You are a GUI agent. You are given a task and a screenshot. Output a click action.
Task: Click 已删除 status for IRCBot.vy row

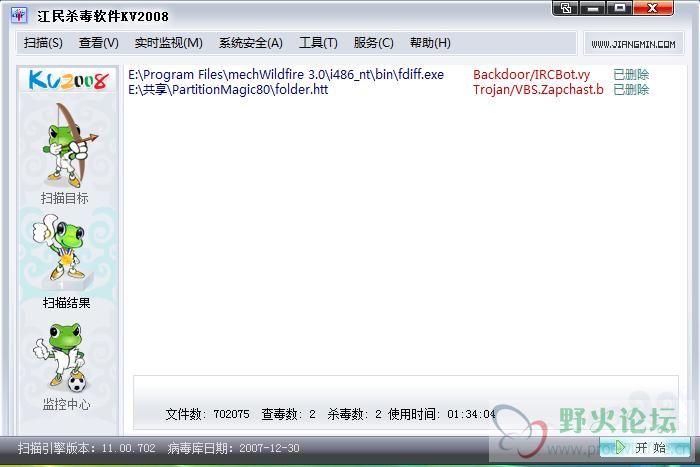pos(631,75)
